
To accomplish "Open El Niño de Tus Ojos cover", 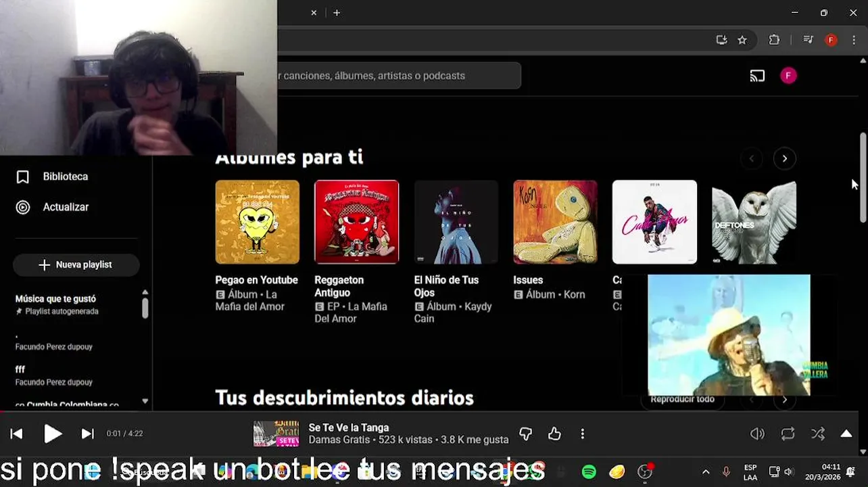I will tap(456, 222).
